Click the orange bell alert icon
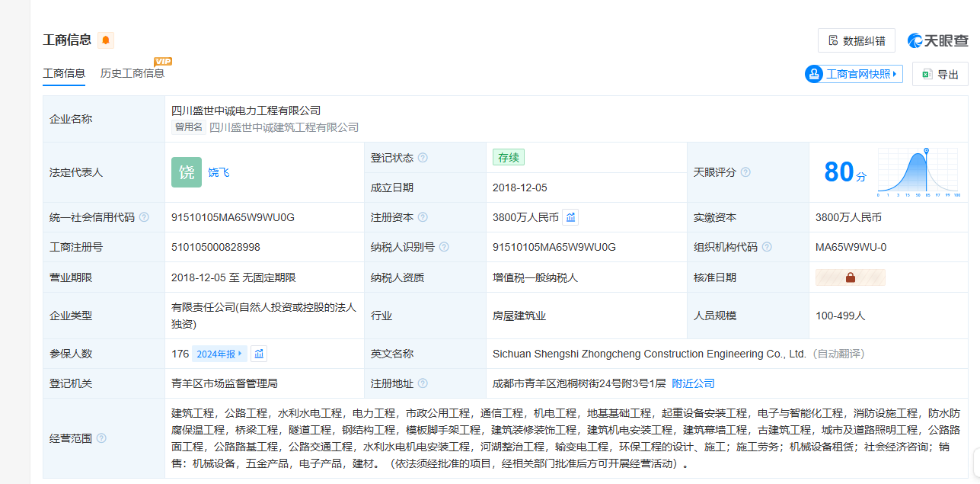 click(x=106, y=40)
